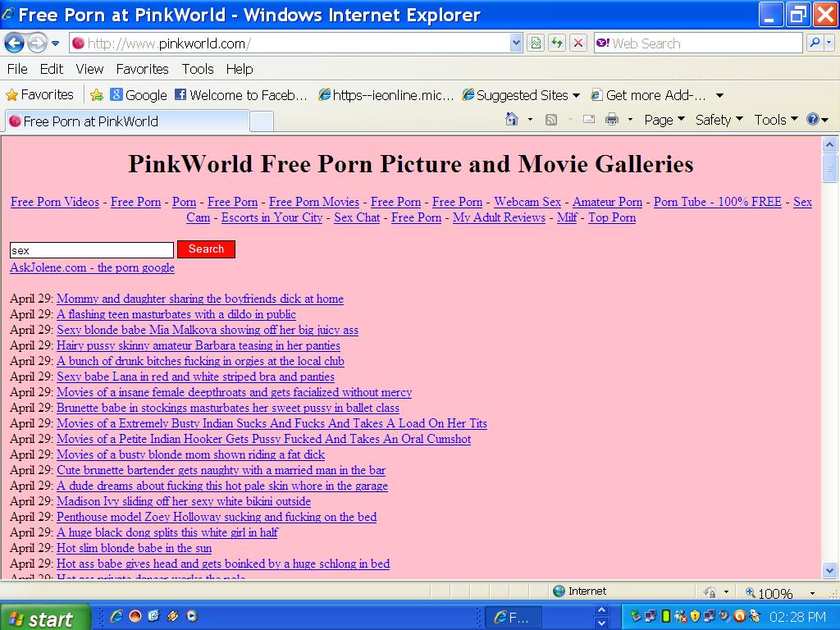Click the RSS Feeds icon

550,120
